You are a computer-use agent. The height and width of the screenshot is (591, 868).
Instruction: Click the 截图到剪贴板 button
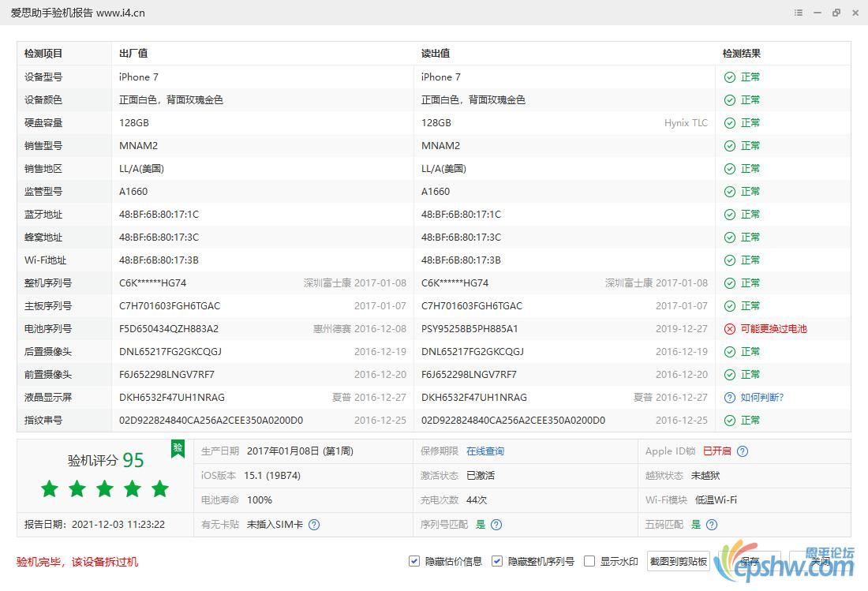[x=678, y=561]
